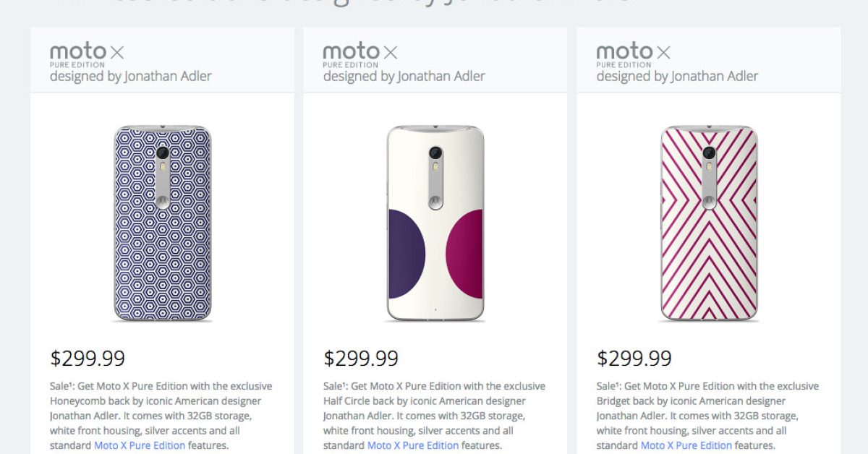
Task: Click the $299.99 price under Honeycomb phone
Action: (x=88, y=358)
